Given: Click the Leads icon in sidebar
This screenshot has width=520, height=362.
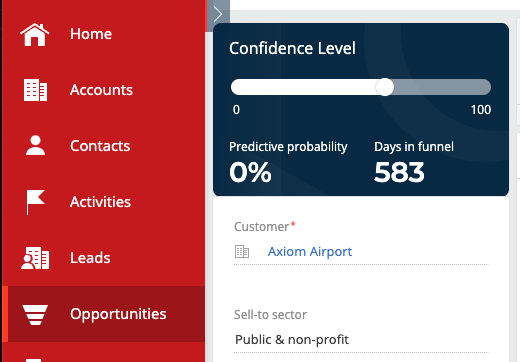Looking at the screenshot, I should point(35,258).
